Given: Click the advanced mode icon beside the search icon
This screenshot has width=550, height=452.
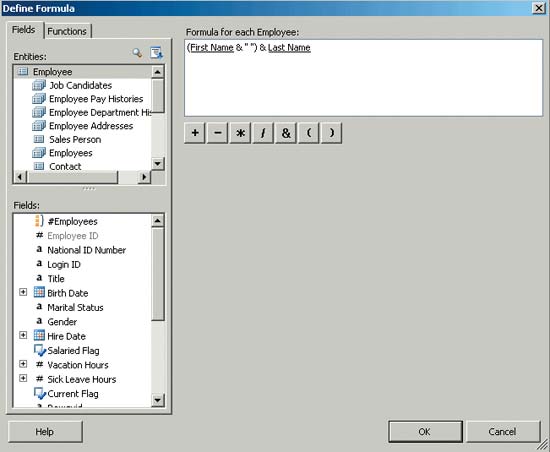Looking at the screenshot, I should [156, 53].
